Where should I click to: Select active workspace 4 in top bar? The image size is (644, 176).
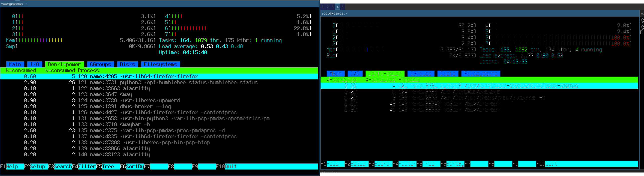pos(338,7)
